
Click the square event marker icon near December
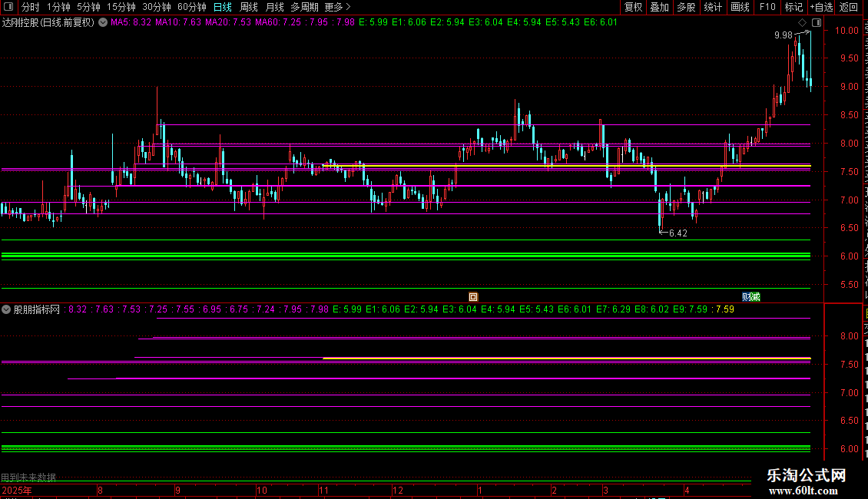point(472,297)
